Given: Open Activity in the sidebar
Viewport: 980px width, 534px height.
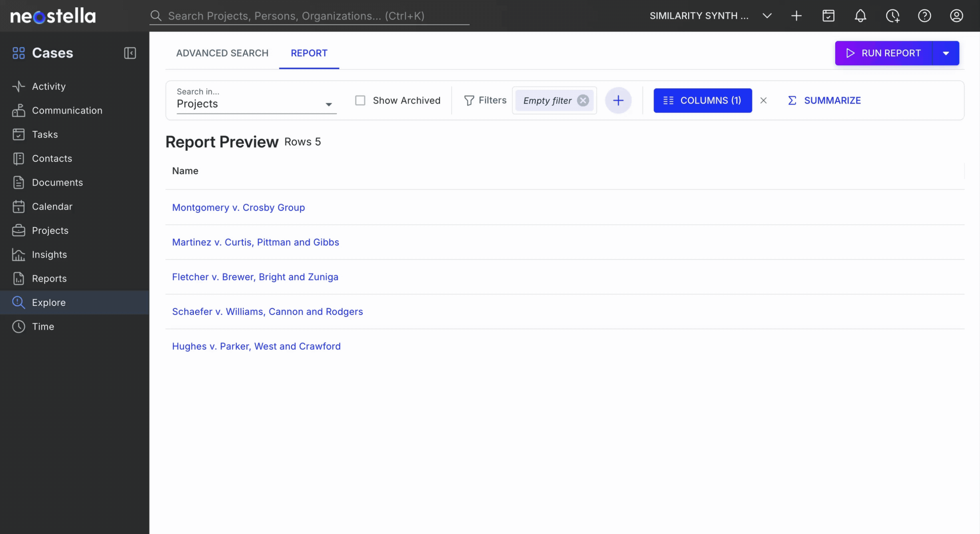Looking at the screenshot, I should [75, 86].
